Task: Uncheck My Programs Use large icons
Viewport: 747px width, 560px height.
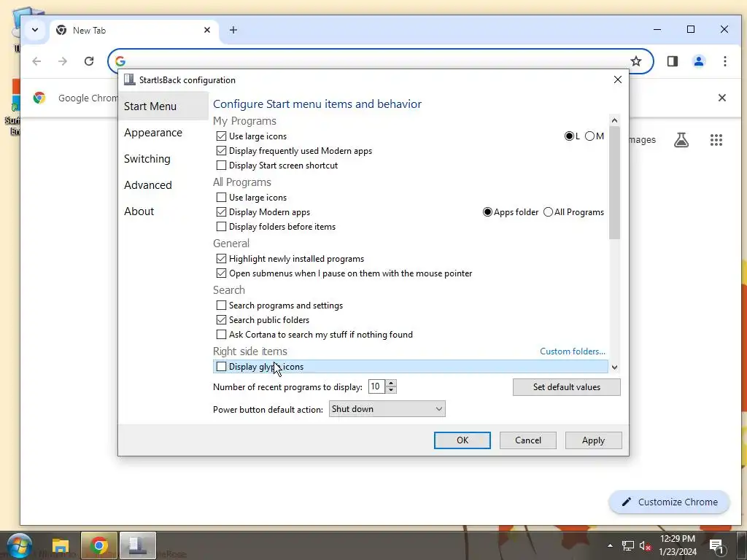Action: click(221, 136)
